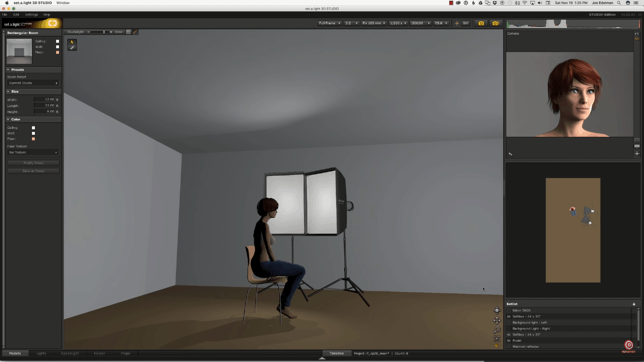The height and width of the screenshot is (362, 644).
Task: Click the Ceiling color swatch in Color section
Action: pyautogui.click(x=33, y=128)
